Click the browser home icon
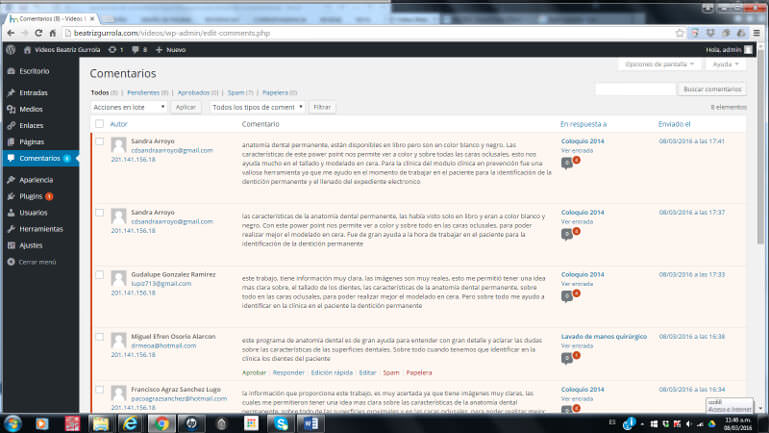The height and width of the screenshot is (433, 769). click(52, 33)
